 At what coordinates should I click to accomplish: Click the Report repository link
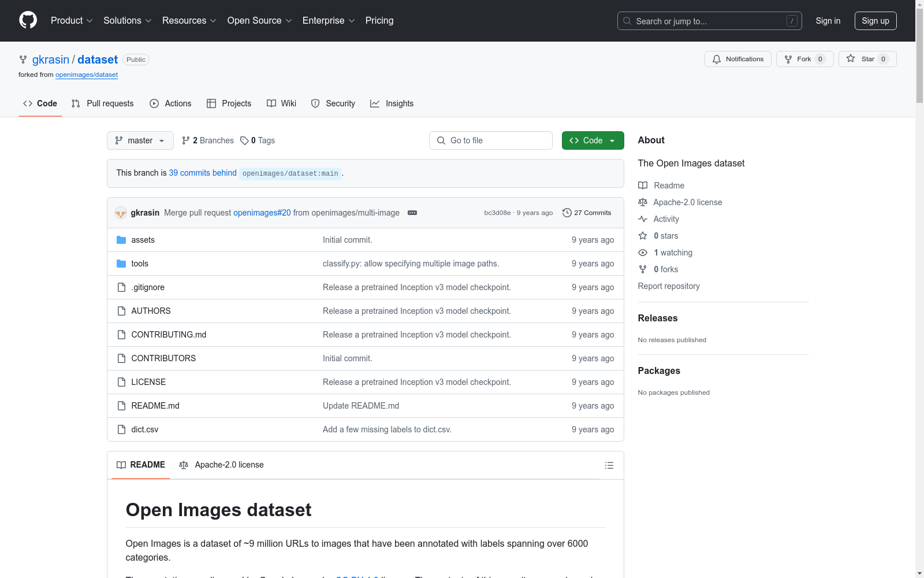tap(669, 286)
